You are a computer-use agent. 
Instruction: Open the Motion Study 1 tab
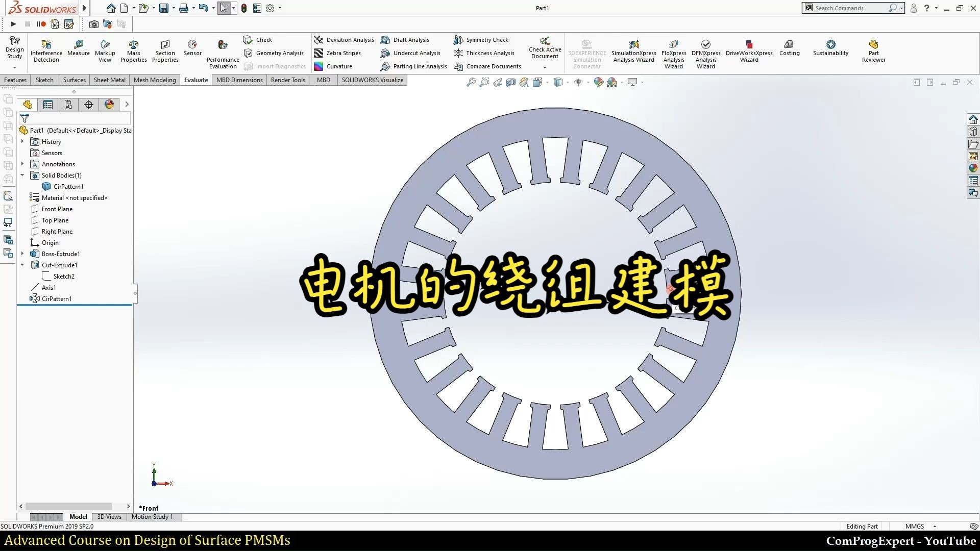tap(152, 516)
